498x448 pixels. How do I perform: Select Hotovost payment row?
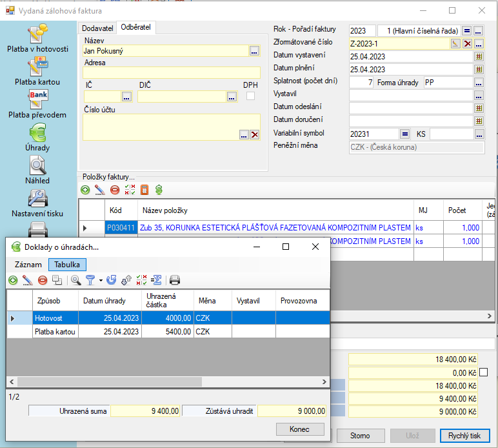click(x=168, y=318)
